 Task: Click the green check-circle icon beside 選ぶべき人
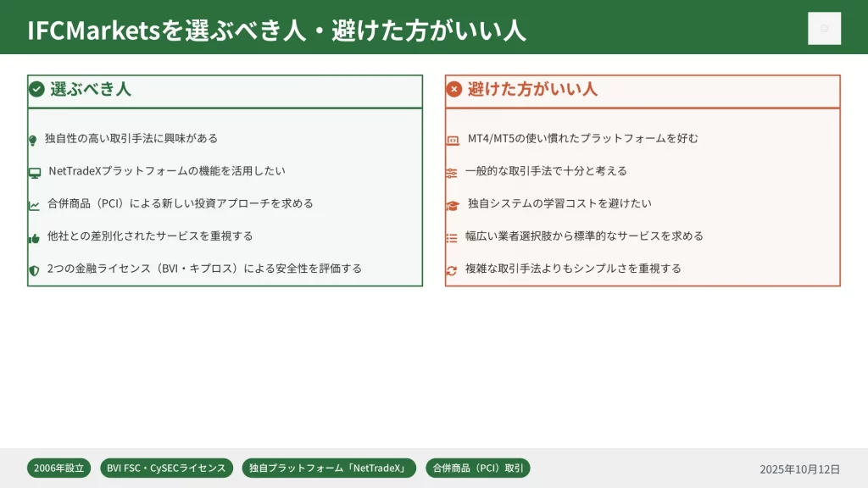(x=36, y=89)
